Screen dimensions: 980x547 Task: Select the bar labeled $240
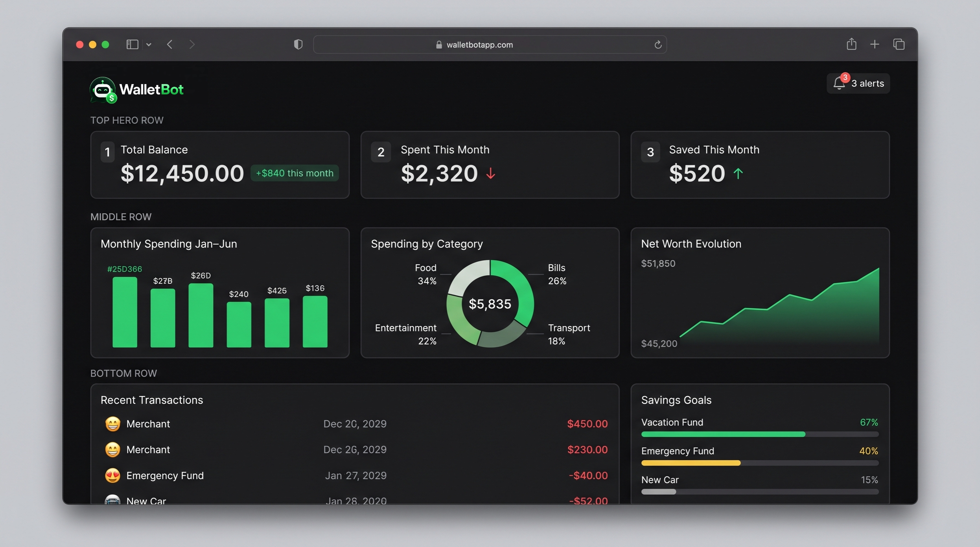(239, 324)
